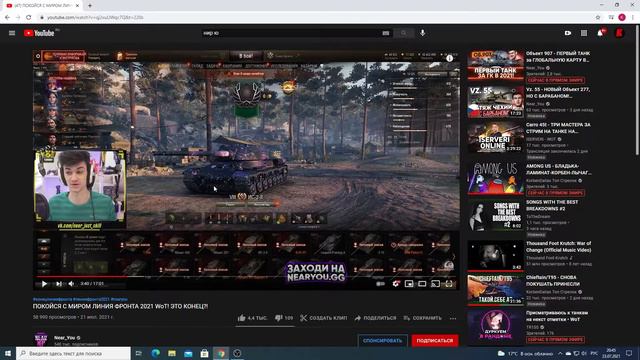Open the 'Объект 907 - первый танк' video thumbnail
Screen dimensions: 640x360
(496, 65)
